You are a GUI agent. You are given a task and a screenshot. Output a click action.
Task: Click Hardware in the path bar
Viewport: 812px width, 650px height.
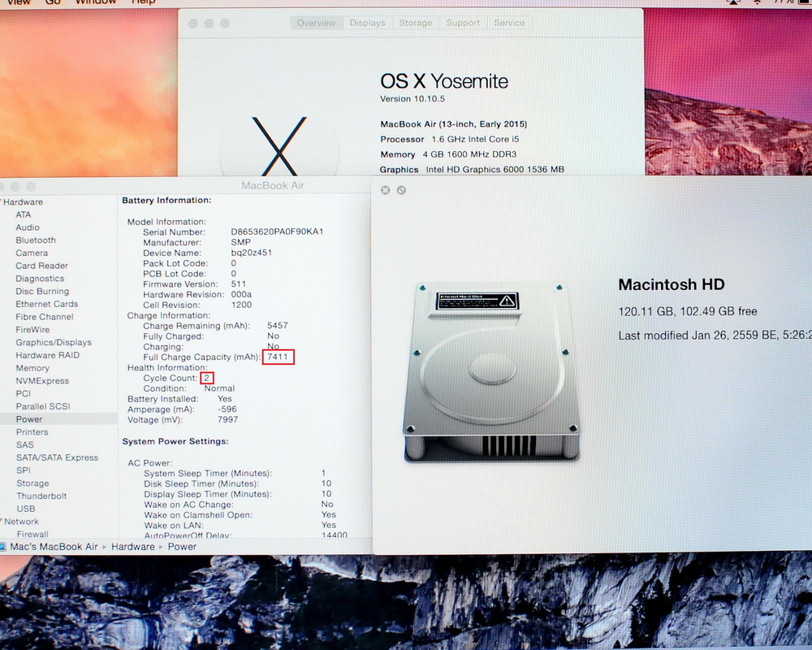point(133,546)
